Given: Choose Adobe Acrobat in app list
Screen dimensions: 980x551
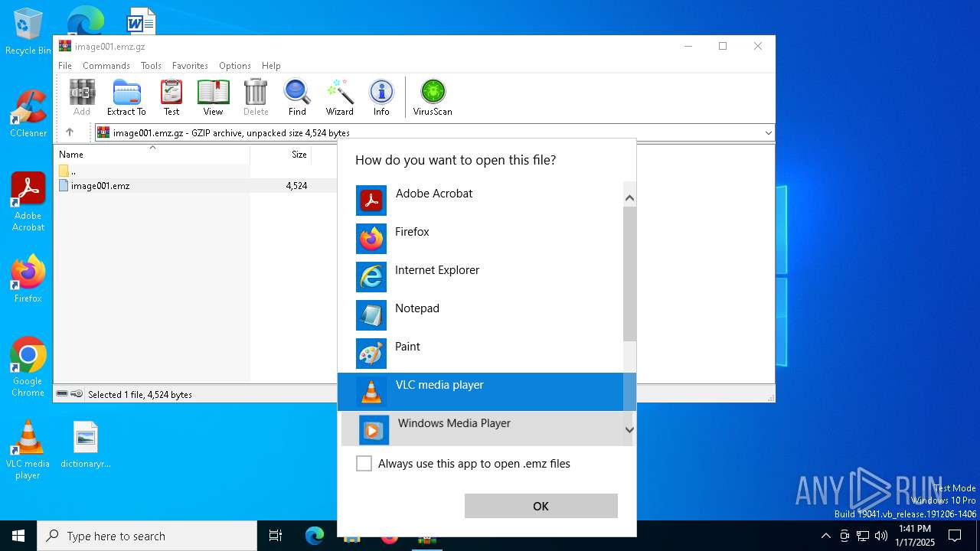Looking at the screenshot, I should [481, 201].
